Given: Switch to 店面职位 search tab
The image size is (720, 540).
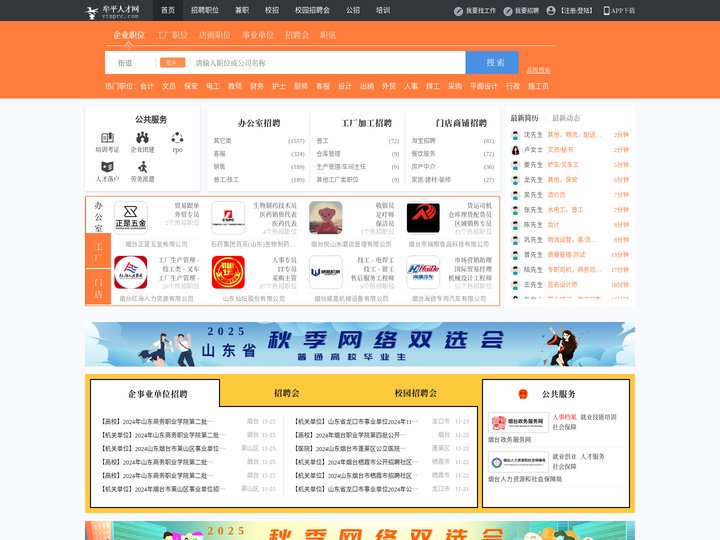Looking at the screenshot, I should 215,35.
